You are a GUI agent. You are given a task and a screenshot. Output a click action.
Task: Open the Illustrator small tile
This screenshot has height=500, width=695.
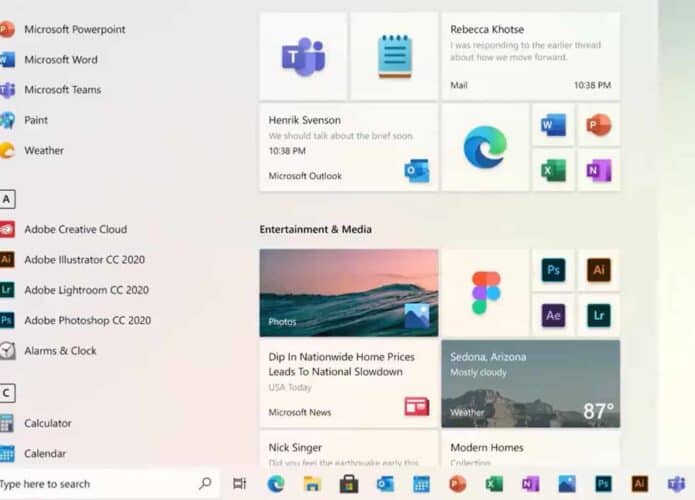click(599, 270)
